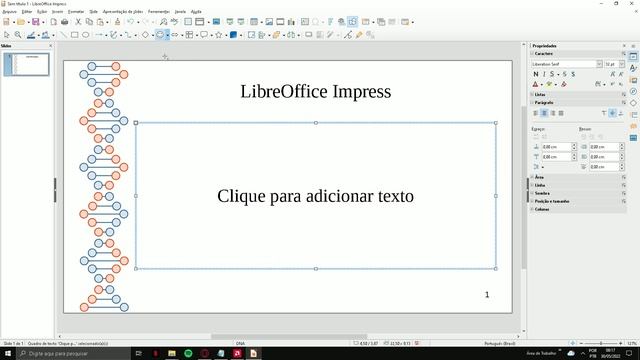Open the font name dropdown
The image size is (640, 360).
599,64
